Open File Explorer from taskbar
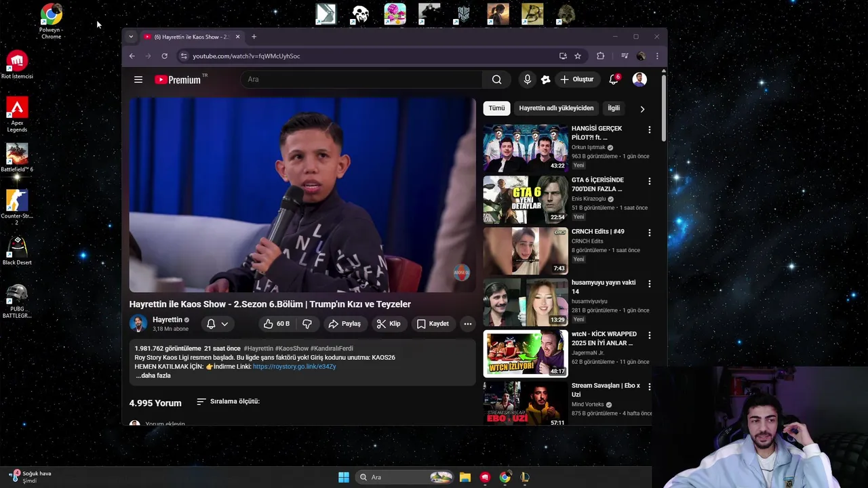Viewport: 868px width, 488px height. (465, 477)
